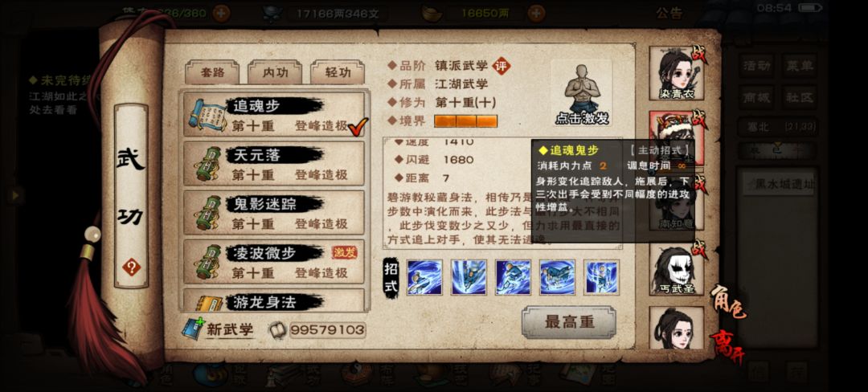
Task: Click the 最高重 button
Action: click(x=569, y=322)
